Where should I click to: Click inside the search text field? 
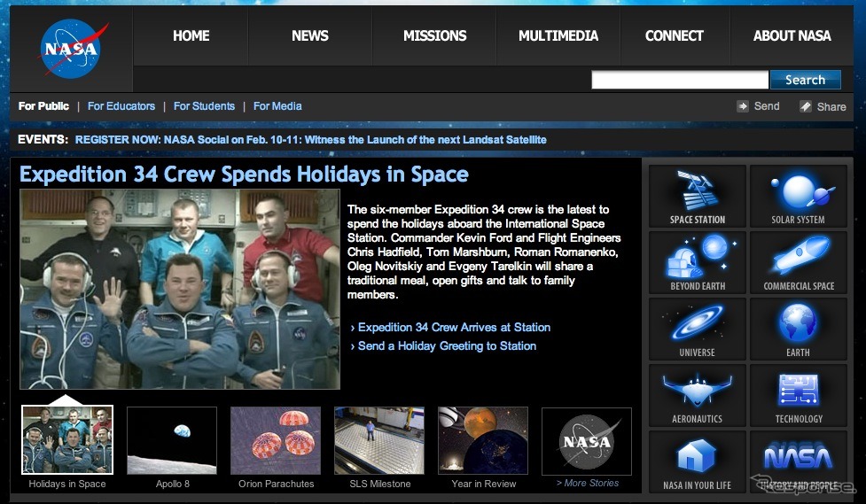point(679,81)
